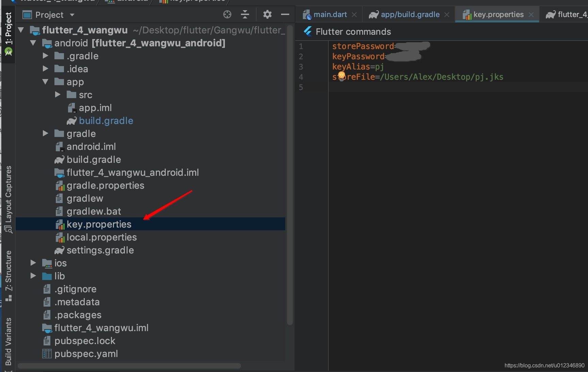
Task: Select the .metadata file
Action: coord(77,302)
